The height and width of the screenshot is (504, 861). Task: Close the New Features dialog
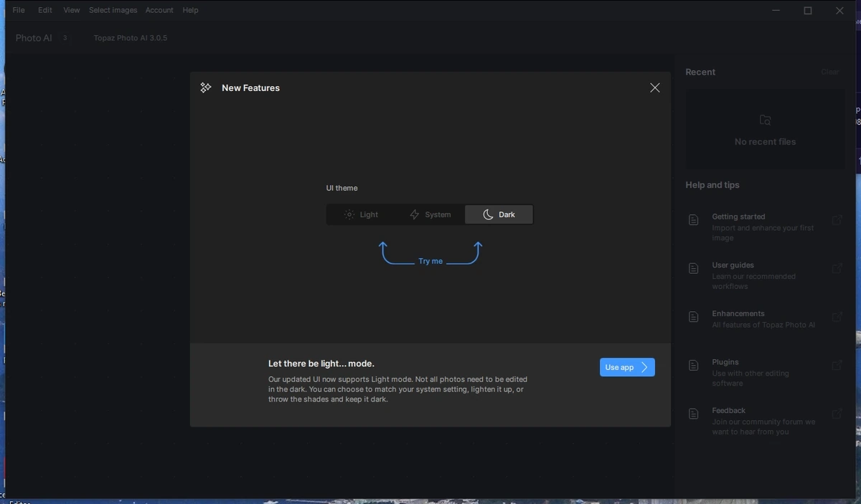pos(654,87)
